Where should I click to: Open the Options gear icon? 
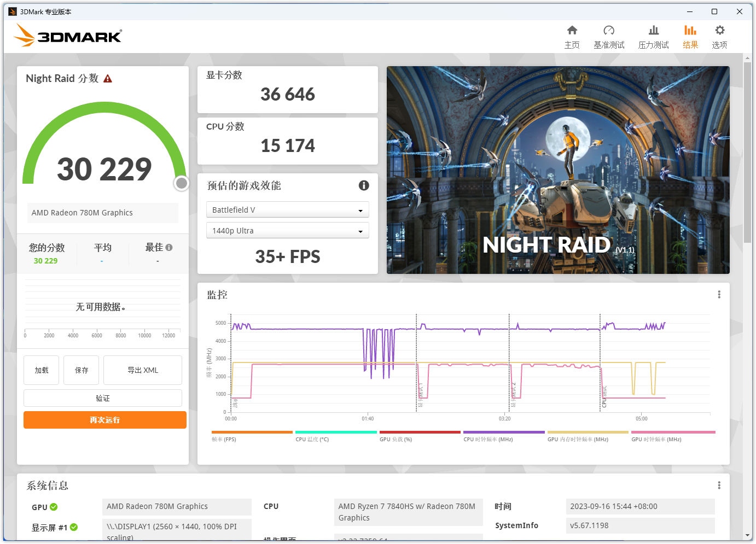pos(719,31)
